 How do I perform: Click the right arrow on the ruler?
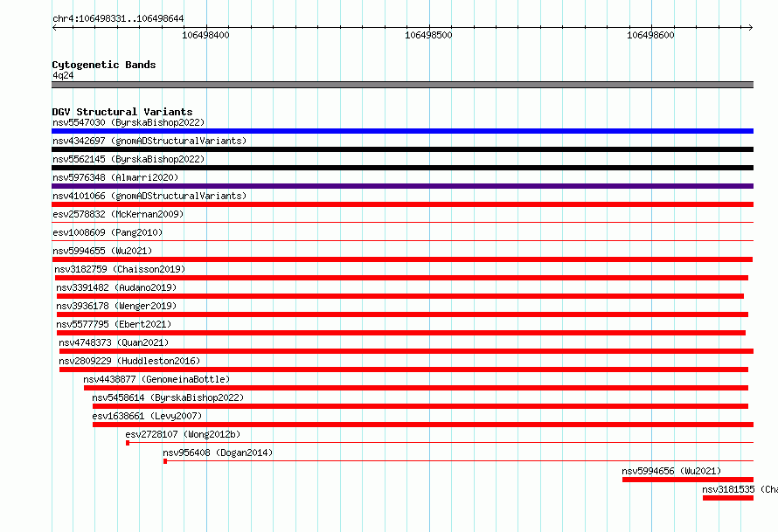(751, 27)
